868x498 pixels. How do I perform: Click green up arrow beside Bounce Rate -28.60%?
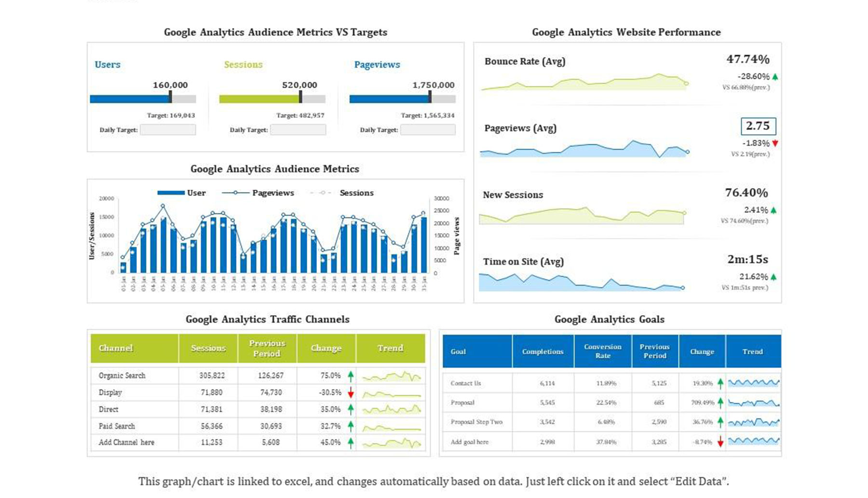coord(775,76)
